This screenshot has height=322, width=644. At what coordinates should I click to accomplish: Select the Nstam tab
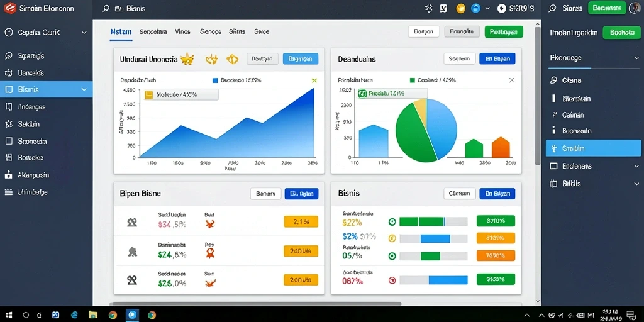pyautogui.click(x=121, y=31)
